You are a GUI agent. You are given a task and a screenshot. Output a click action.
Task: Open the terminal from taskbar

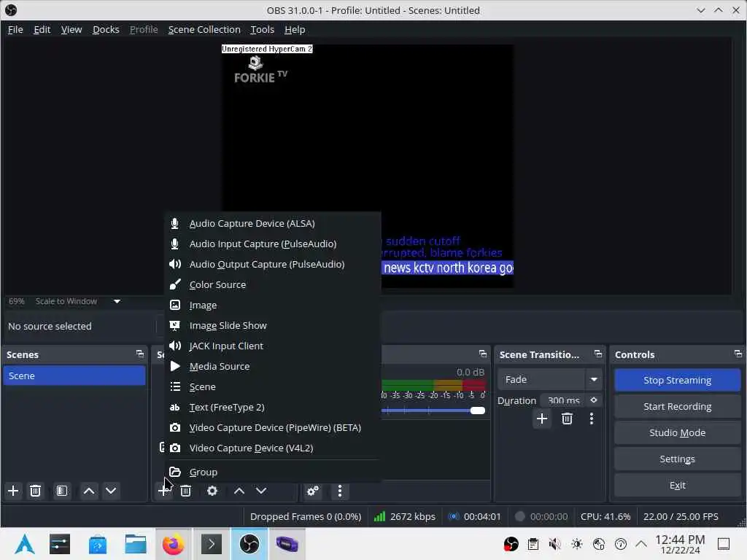coord(212,544)
